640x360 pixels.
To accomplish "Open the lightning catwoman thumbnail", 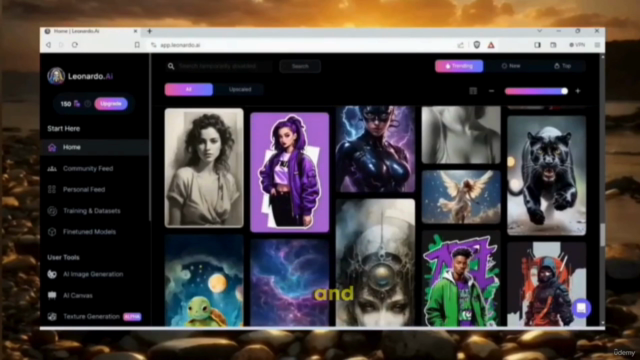I will coord(375,149).
